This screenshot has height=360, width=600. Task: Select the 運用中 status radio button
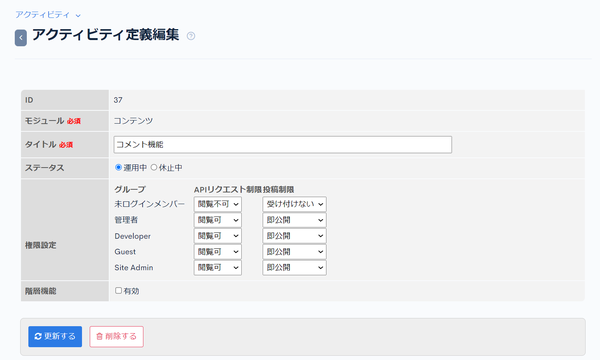tap(118, 167)
